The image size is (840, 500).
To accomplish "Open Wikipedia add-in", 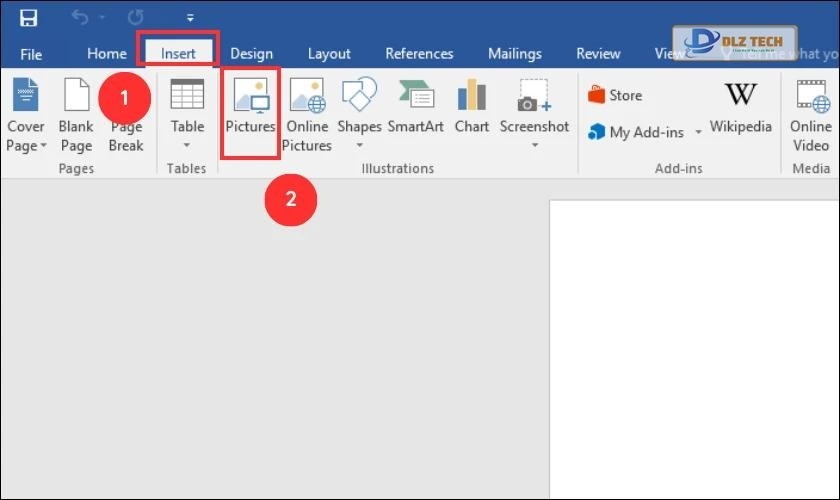I will pos(740,108).
